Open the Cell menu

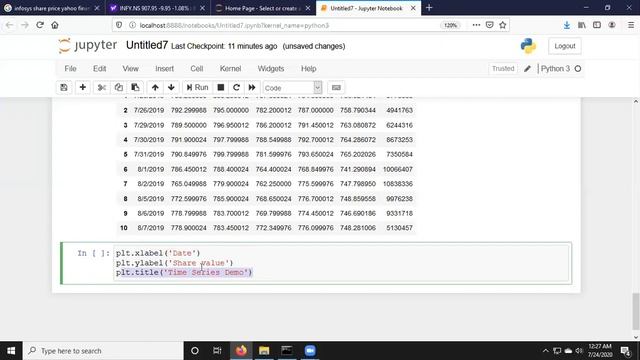coord(197,69)
